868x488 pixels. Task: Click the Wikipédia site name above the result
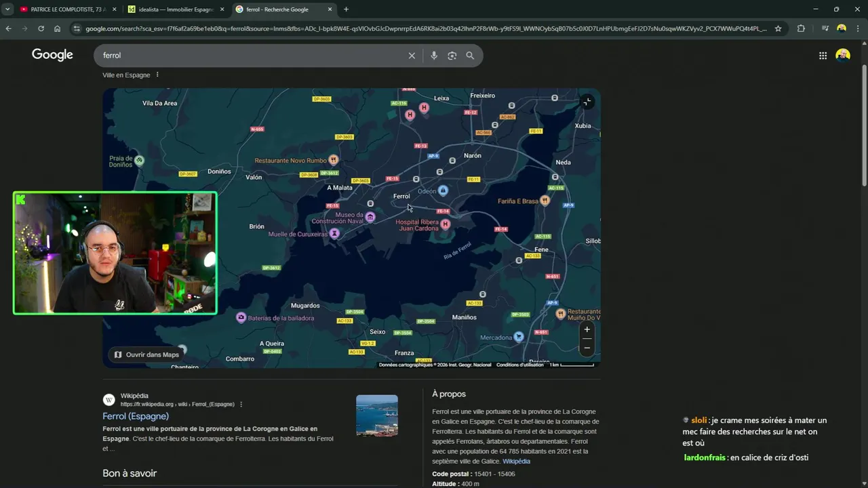[x=134, y=396]
